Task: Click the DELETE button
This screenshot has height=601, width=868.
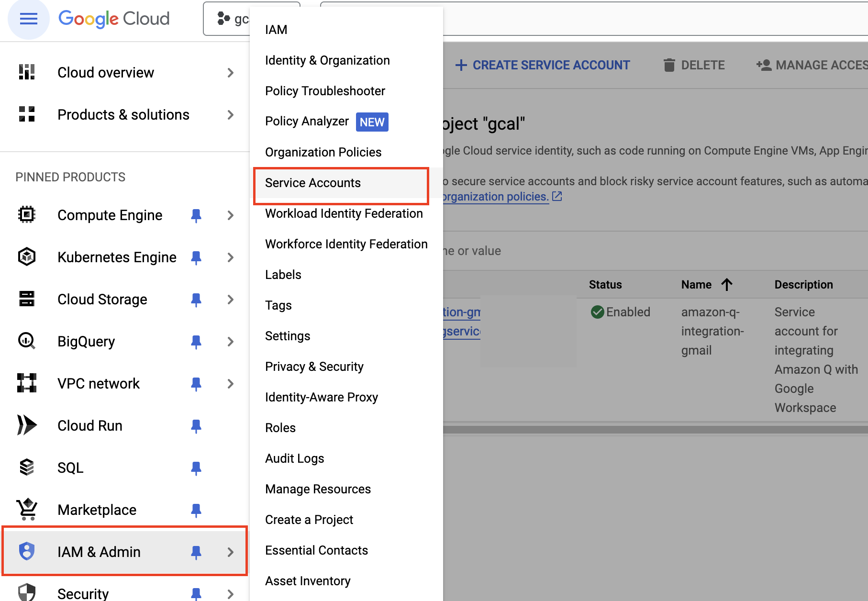Action: [694, 65]
